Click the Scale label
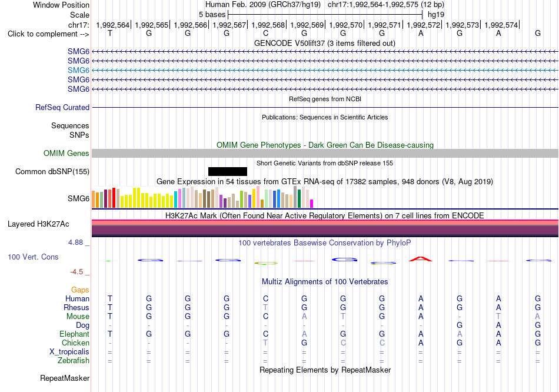 coord(79,15)
